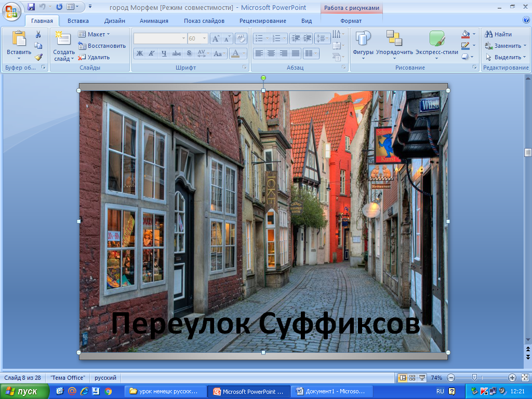Open the пуск Start button
The image size is (532, 399).
(25, 391)
